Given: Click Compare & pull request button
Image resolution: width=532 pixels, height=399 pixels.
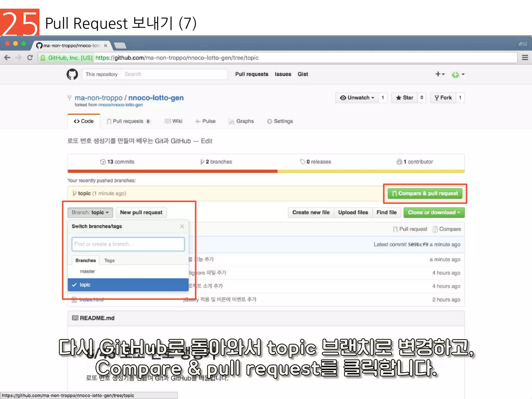Looking at the screenshot, I should [x=425, y=194].
